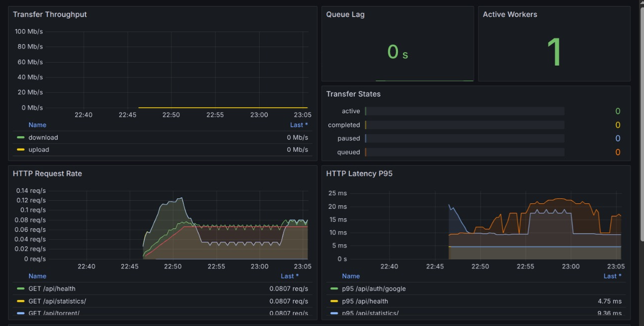Click the Queue Lag value 0 s
644x326 pixels.
click(x=397, y=52)
